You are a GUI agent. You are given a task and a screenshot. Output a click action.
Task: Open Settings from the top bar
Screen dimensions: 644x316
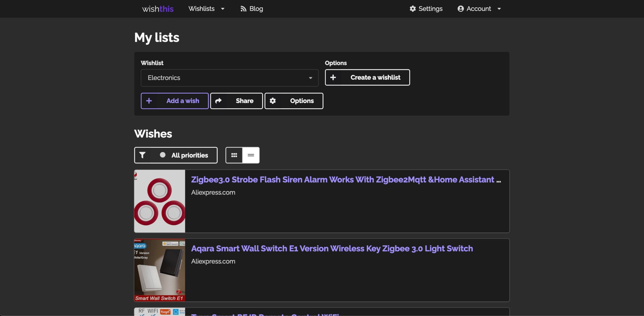pyautogui.click(x=426, y=9)
